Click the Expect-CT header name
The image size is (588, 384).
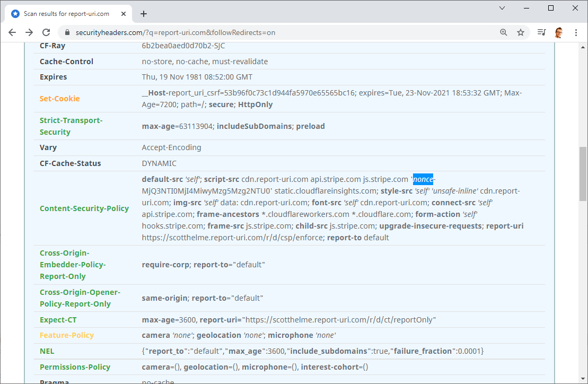tap(58, 320)
